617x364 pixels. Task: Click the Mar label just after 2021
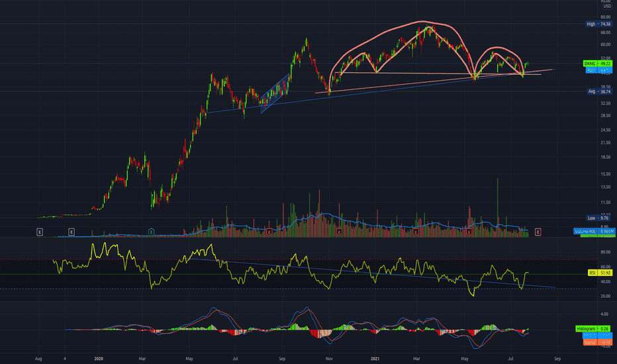click(x=416, y=359)
